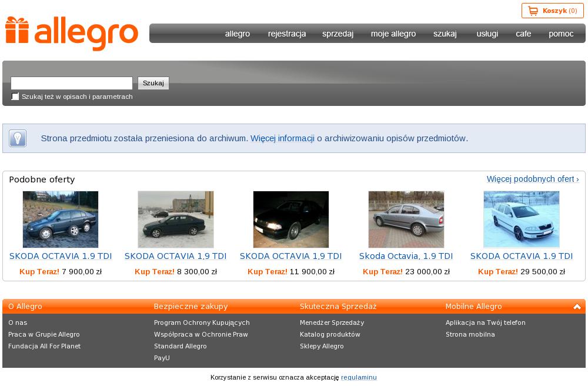Click 'Kup Teraz! 8 300,00 zł' price text
This screenshot has height=389, width=588.
click(175, 271)
